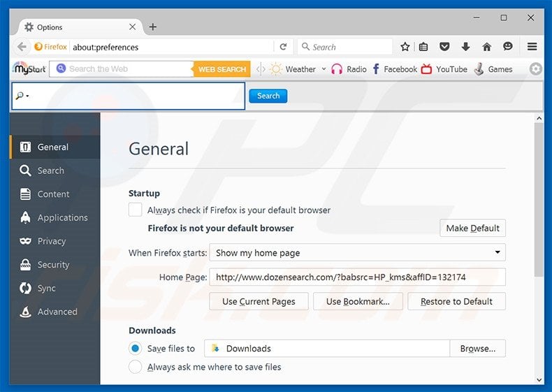Bookmark this page with the star icon
The height and width of the screenshot is (392, 552).
[x=405, y=47]
